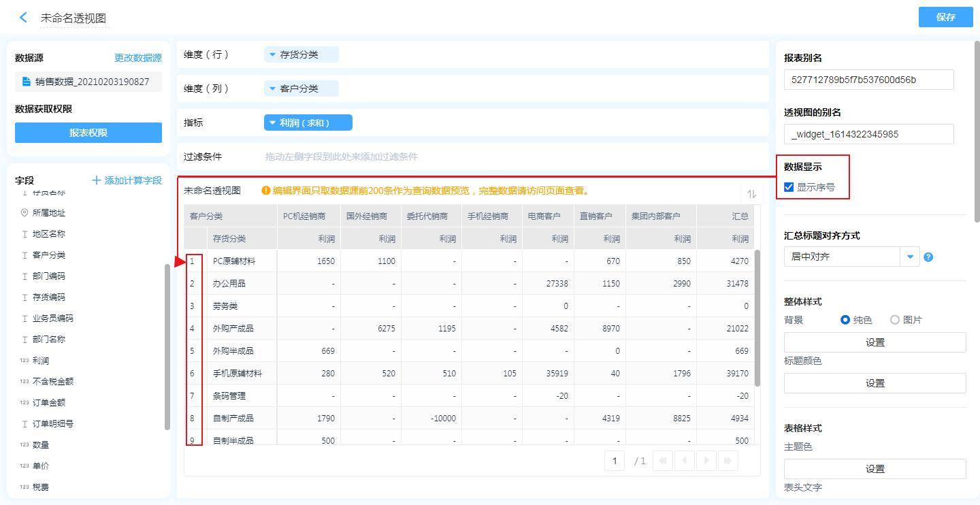Click the text-type icon beside 地区名称

(x=24, y=234)
